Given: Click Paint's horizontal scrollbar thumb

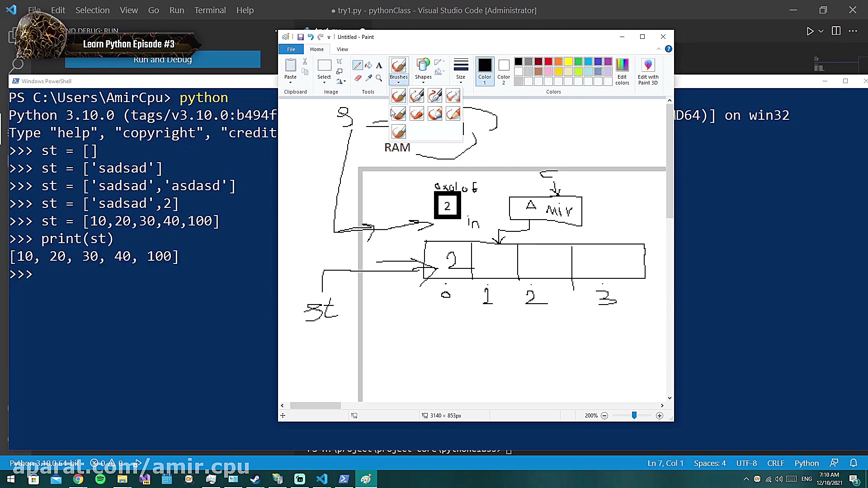Looking at the screenshot, I should point(315,406).
